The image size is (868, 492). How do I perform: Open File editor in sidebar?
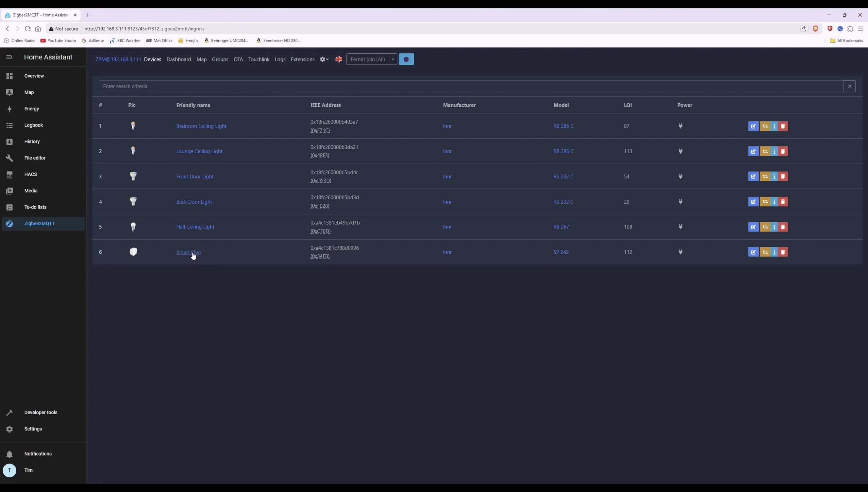tap(43, 158)
